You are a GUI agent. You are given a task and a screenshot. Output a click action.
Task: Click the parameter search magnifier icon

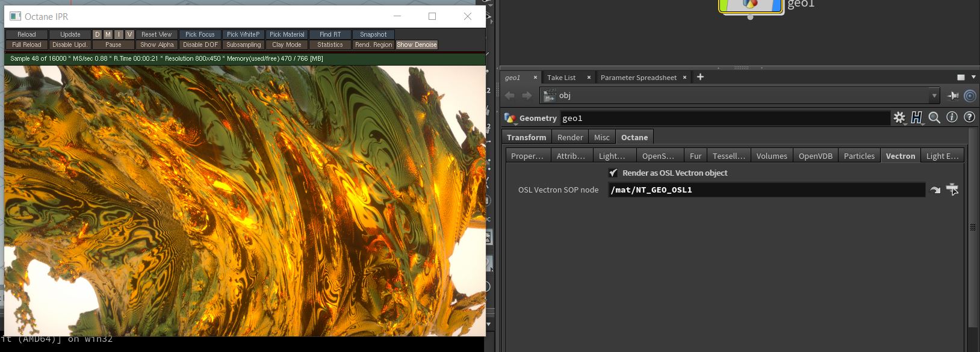click(x=934, y=118)
